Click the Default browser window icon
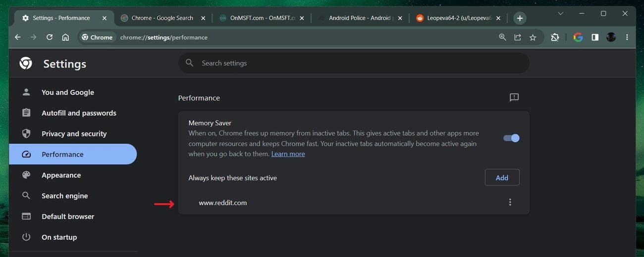644x257 pixels. pyautogui.click(x=26, y=216)
